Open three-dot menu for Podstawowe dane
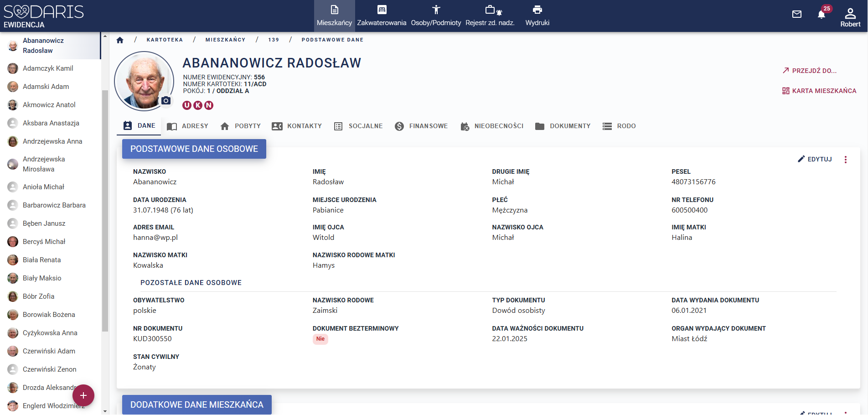The width and height of the screenshot is (868, 415). pyautogui.click(x=845, y=160)
